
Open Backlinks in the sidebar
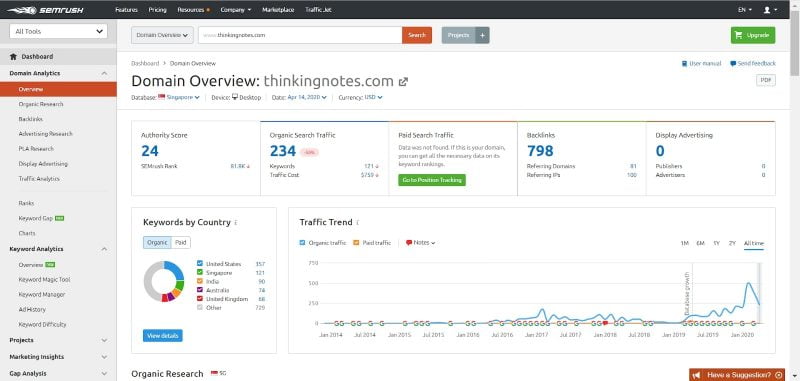point(31,119)
